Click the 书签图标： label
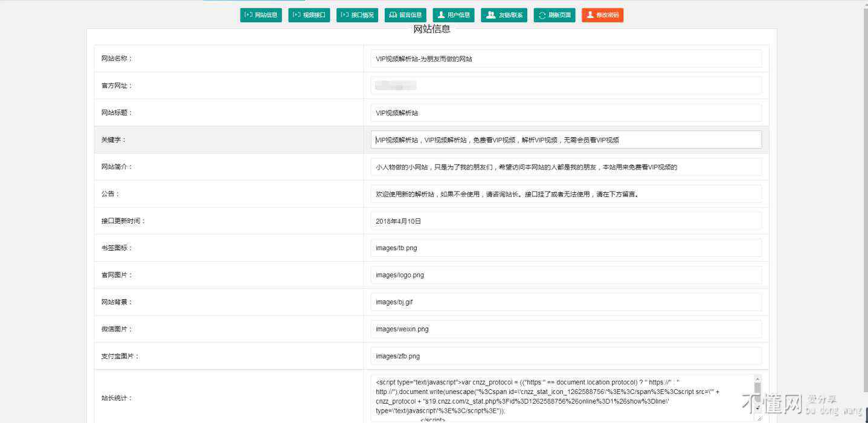This screenshot has width=868, height=423. 117,248
